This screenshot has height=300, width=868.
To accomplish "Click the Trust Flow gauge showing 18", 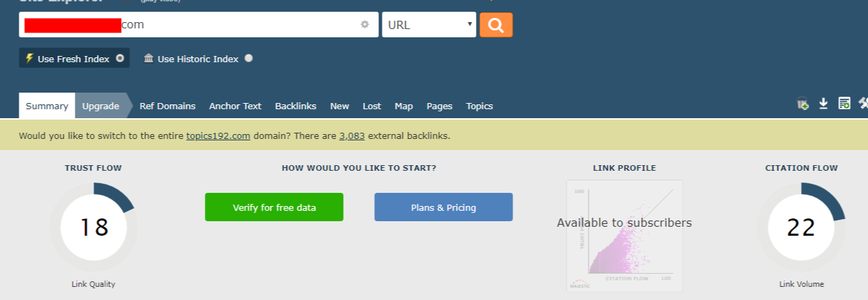I will pos(93,227).
